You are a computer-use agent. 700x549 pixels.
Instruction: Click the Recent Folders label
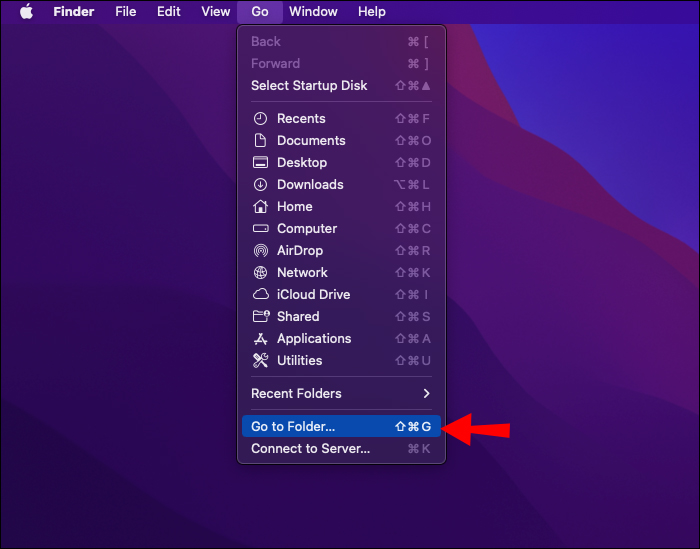[x=296, y=393]
